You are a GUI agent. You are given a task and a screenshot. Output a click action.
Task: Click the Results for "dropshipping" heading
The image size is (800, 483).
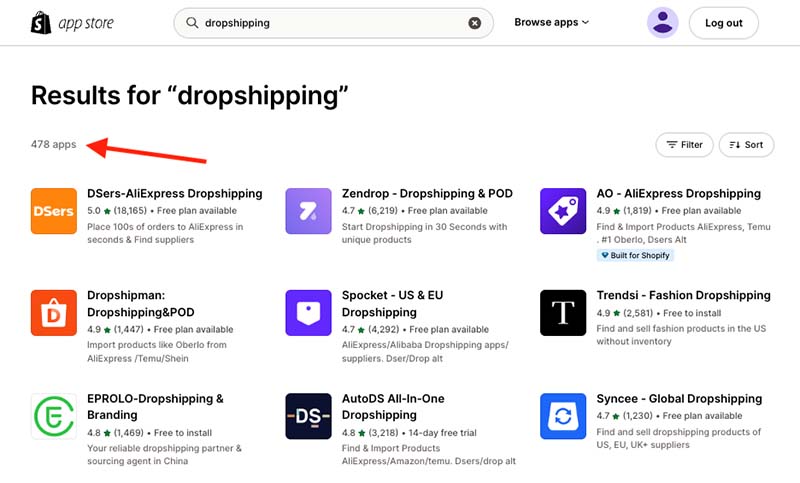(189, 96)
